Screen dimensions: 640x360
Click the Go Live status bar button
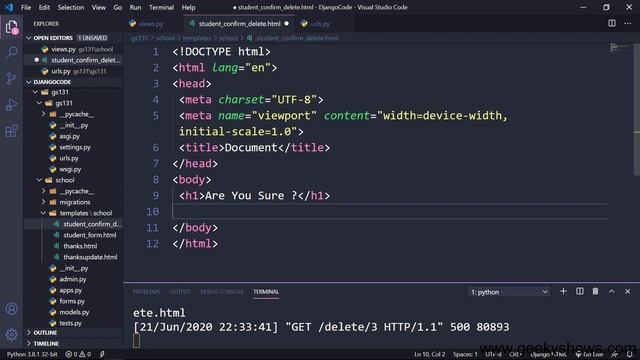589,354
